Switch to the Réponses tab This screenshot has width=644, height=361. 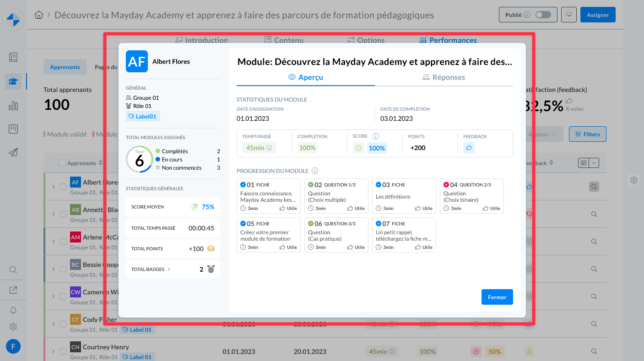point(443,77)
